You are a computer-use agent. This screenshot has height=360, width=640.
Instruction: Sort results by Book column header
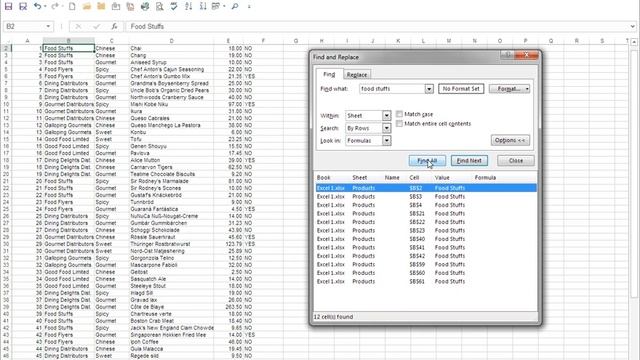click(323, 178)
